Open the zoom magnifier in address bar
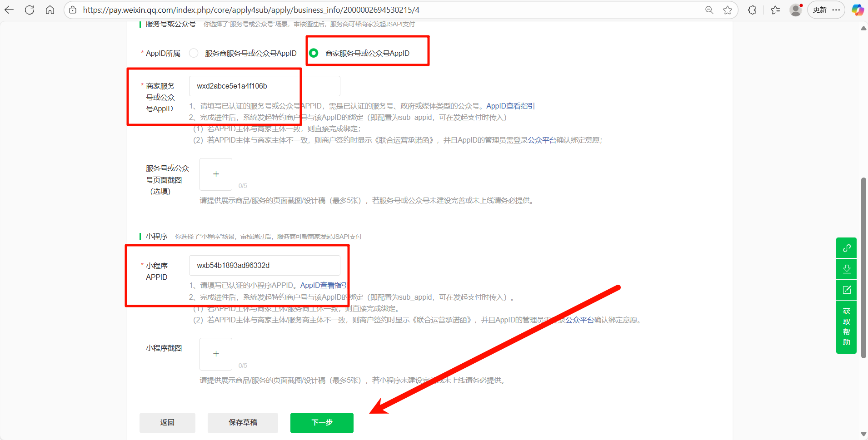This screenshot has width=868, height=440. point(709,10)
